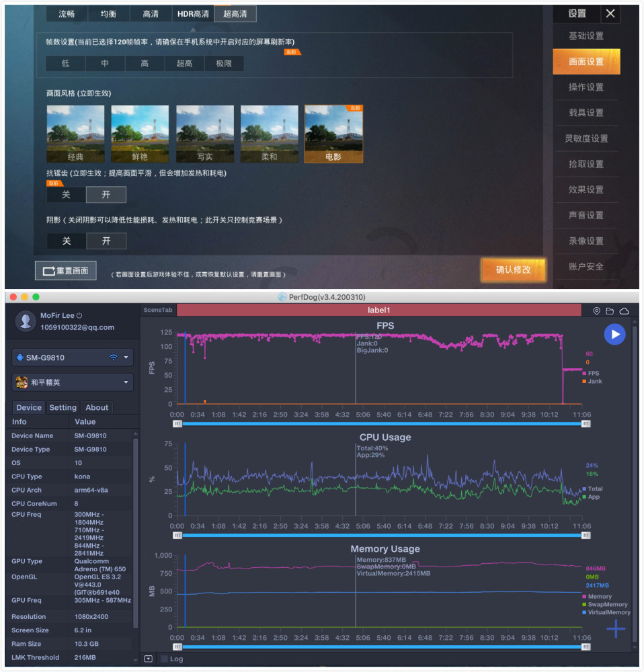Click the blue plus icon to add chart
Screen dimensions: 644x672
[616, 629]
